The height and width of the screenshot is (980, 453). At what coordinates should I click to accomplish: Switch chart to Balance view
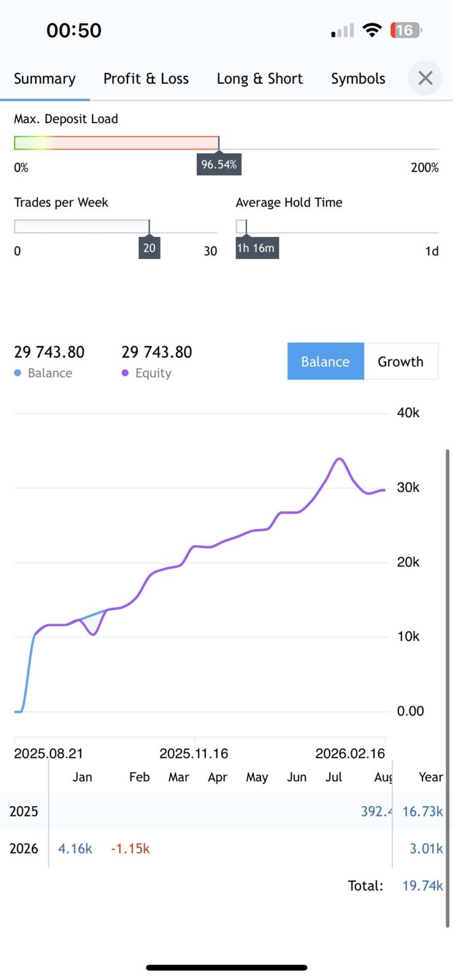pyautogui.click(x=325, y=361)
